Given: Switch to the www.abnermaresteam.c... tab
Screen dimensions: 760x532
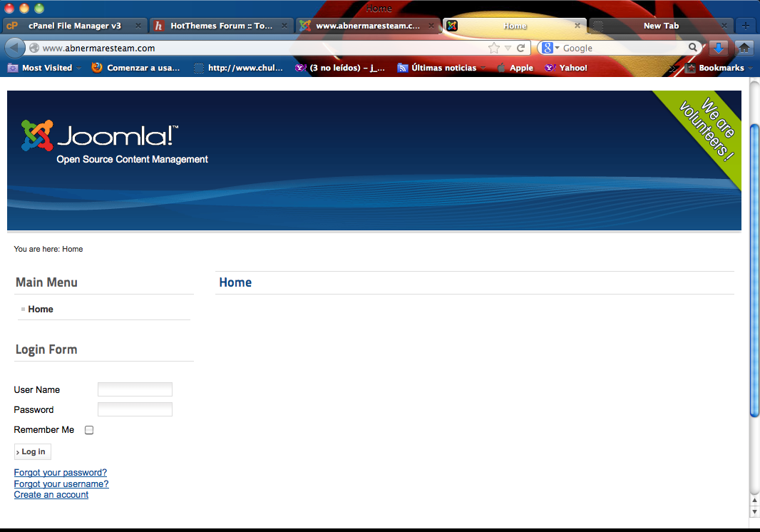Looking at the screenshot, I should pyautogui.click(x=367, y=26).
